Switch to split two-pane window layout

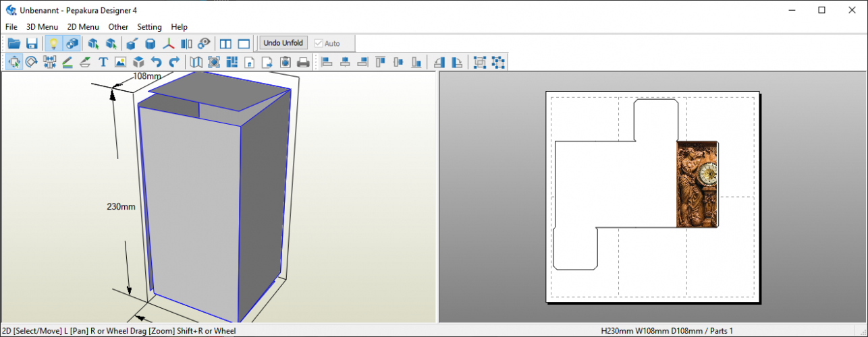click(225, 44)
